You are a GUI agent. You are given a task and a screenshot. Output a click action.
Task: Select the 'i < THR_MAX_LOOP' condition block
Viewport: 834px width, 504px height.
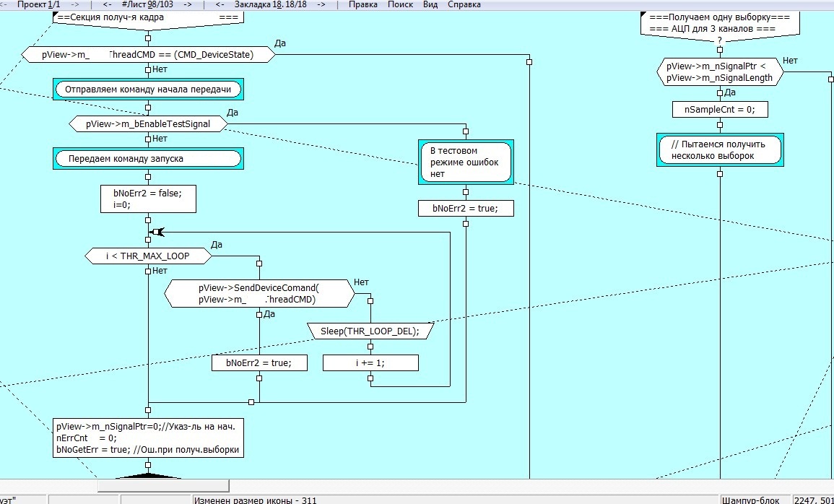pos(148,256)
